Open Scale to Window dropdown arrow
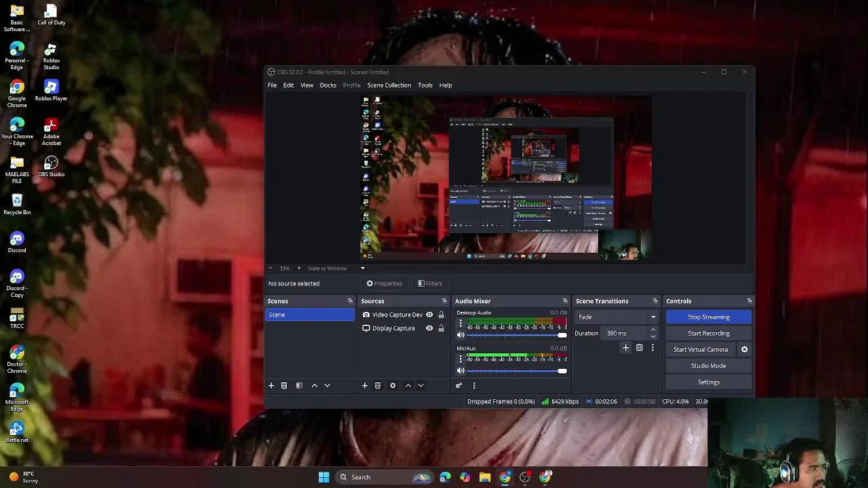 click(363, 268)
